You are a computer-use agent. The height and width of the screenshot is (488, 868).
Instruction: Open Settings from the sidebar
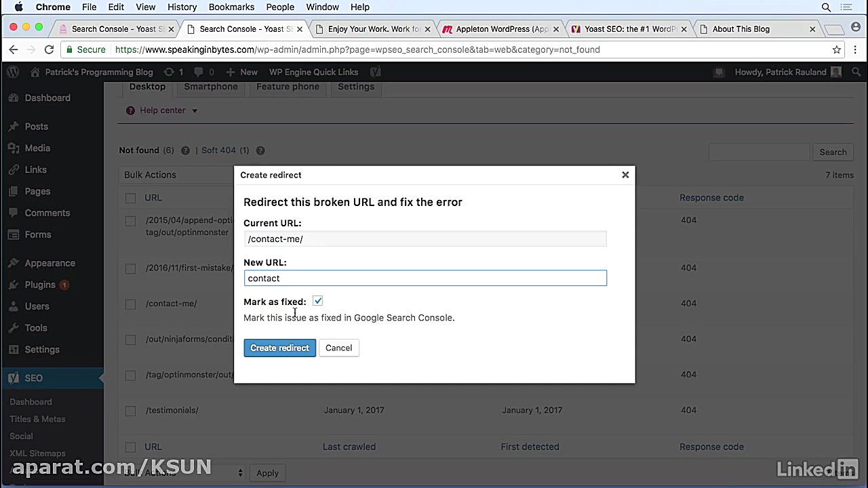click(42, 350)
